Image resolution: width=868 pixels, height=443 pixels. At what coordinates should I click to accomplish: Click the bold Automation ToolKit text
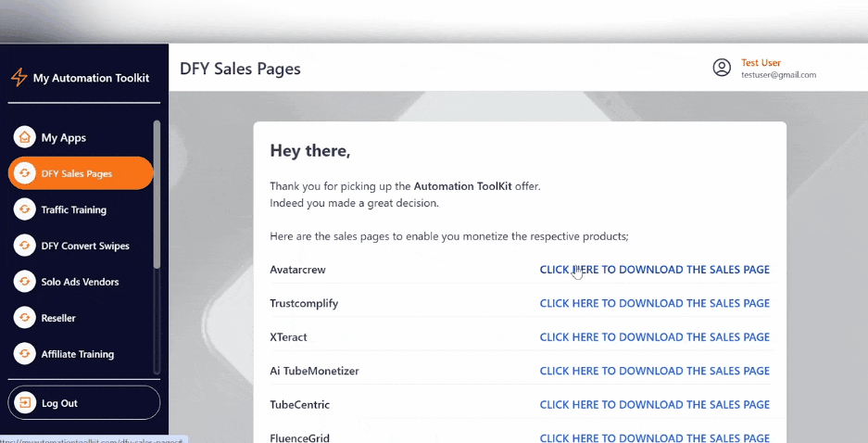point(463,186)
